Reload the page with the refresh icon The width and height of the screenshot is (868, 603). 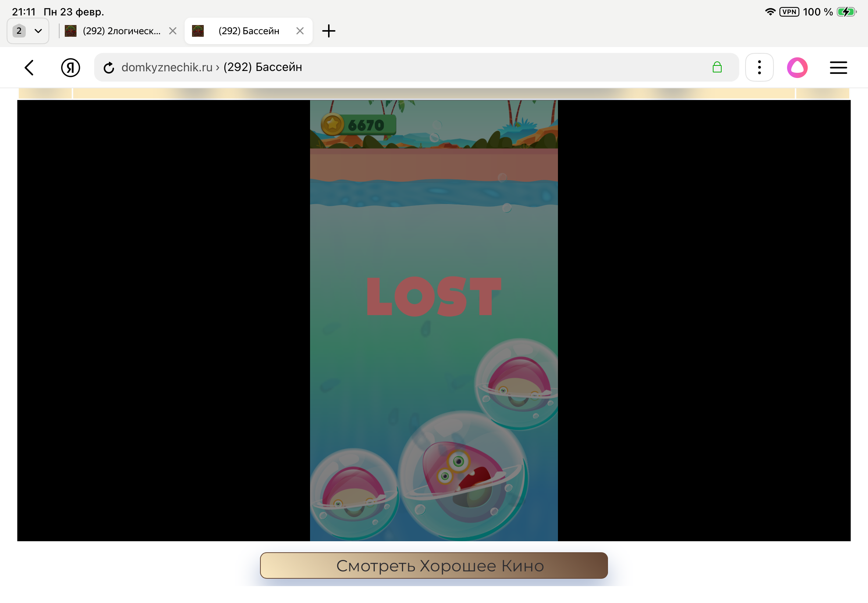click(x=109, y=68)
